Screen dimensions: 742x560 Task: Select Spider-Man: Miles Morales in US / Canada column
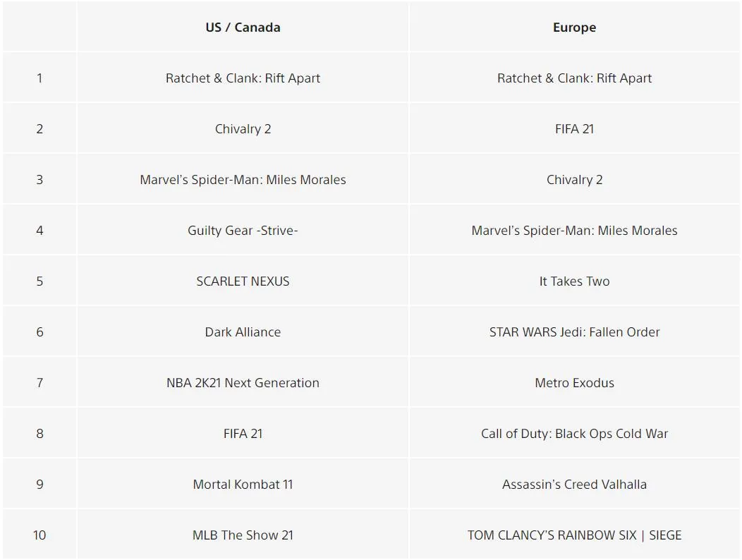(243, 180)
